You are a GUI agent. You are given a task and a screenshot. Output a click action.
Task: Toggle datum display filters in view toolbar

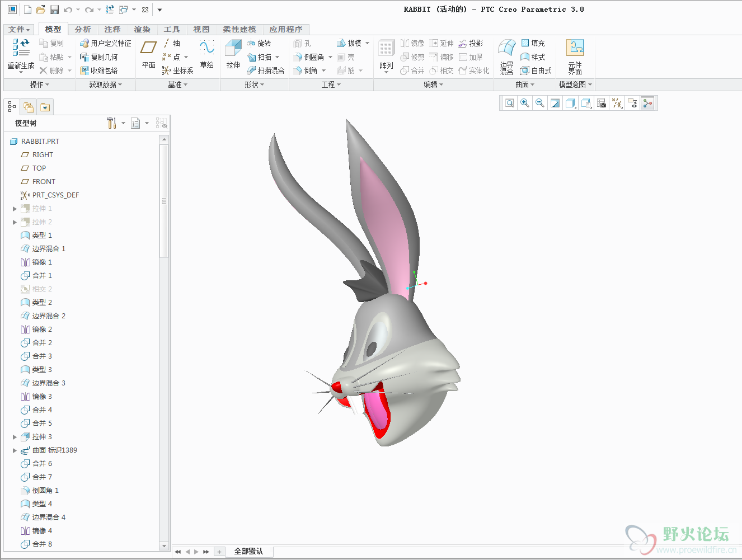(617, 103)
